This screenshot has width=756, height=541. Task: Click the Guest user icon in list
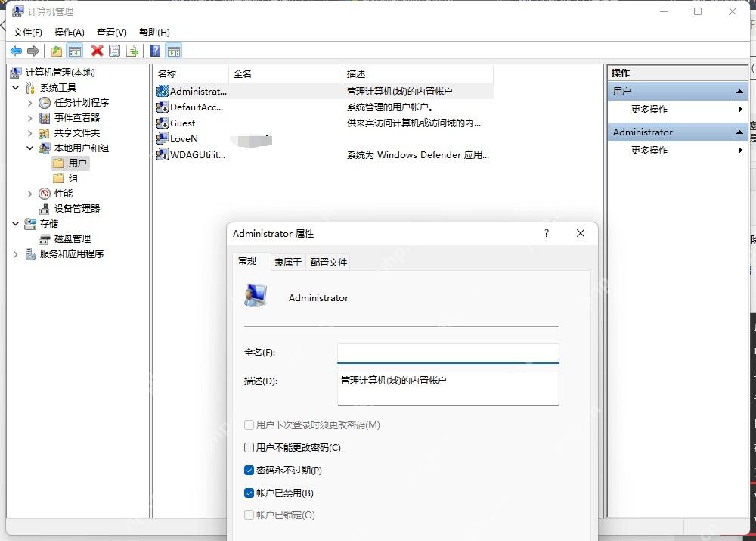[x=163, y=123]
